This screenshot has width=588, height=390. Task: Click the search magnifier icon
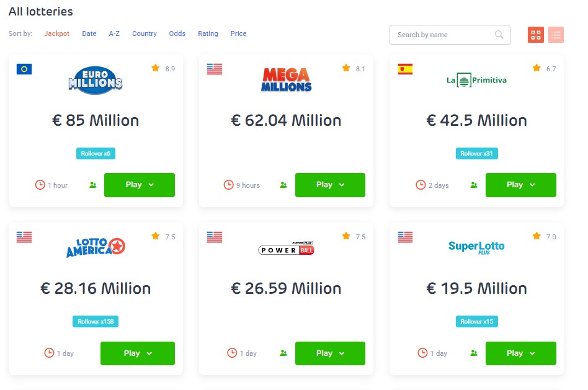tap(499, 35)
